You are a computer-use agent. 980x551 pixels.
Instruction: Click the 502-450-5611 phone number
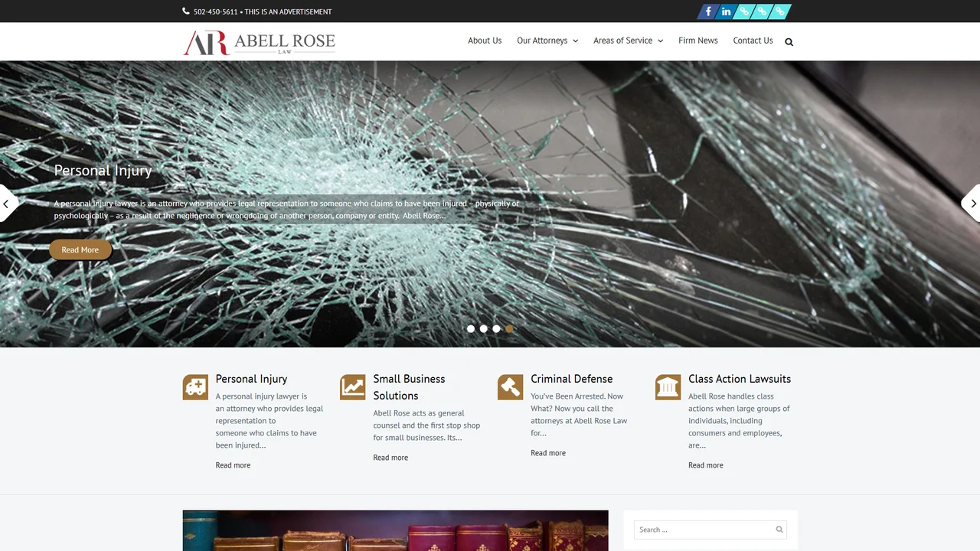click(x=215, y=11)
